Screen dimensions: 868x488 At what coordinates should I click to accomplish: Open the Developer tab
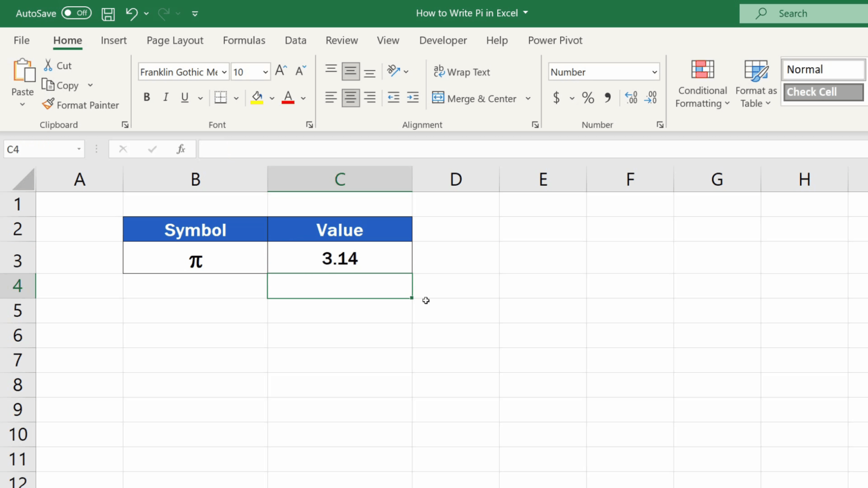point(443,40)
